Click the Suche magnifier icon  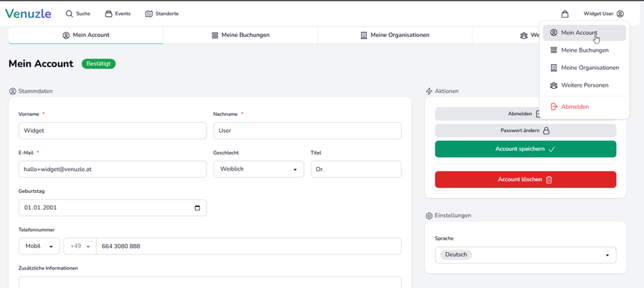[x=69, y=14]
